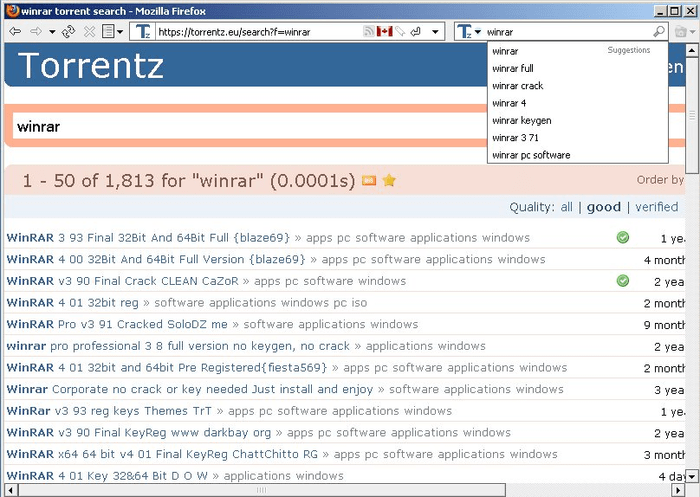This screenshot has height=497, width=700.
Task: Click the RSS feed icon in URL bar
Action: pyautogui.click(x=368, y=32)
